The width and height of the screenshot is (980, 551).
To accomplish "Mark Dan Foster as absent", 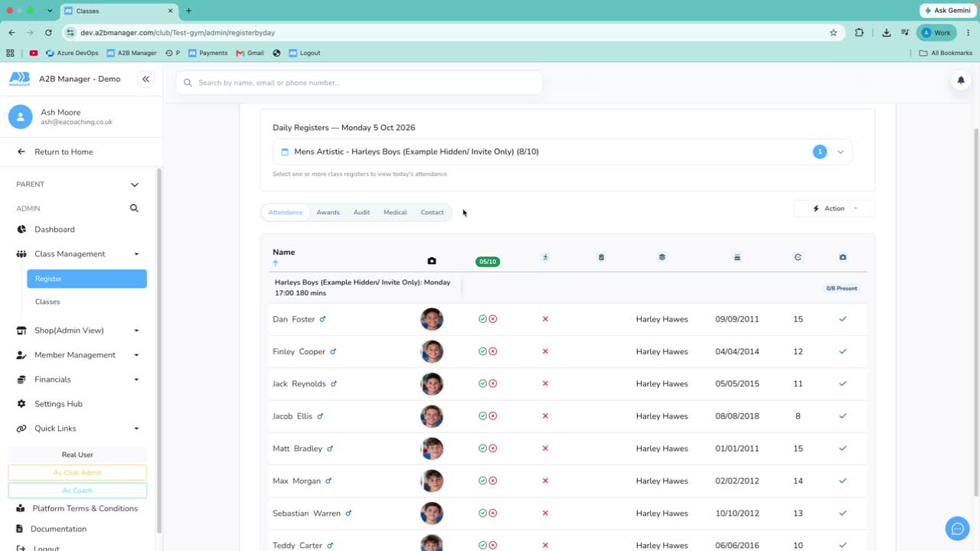I will pyautogui.click(x=493, y=319).
